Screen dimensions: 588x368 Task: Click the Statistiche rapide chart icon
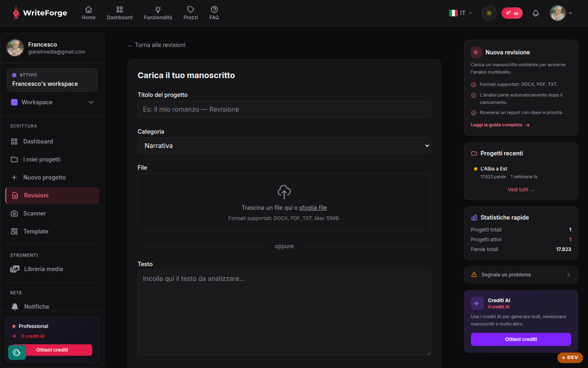click(474, 218)
